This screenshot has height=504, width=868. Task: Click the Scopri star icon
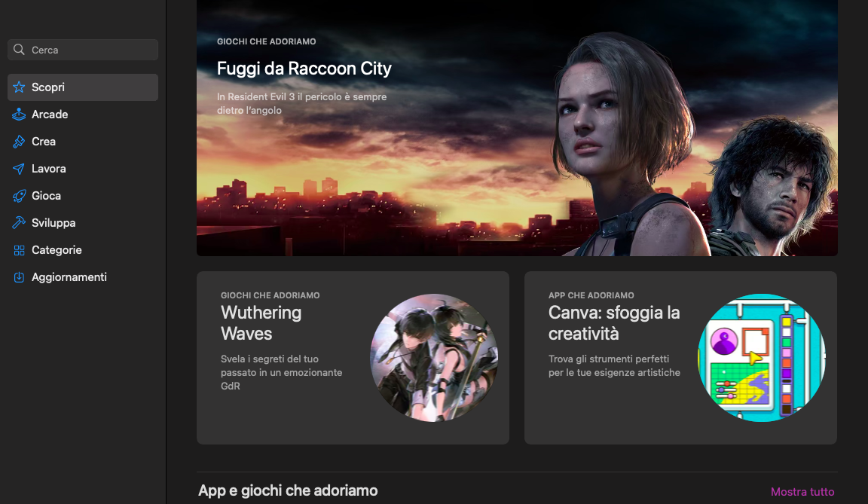(x=19, y=87)
